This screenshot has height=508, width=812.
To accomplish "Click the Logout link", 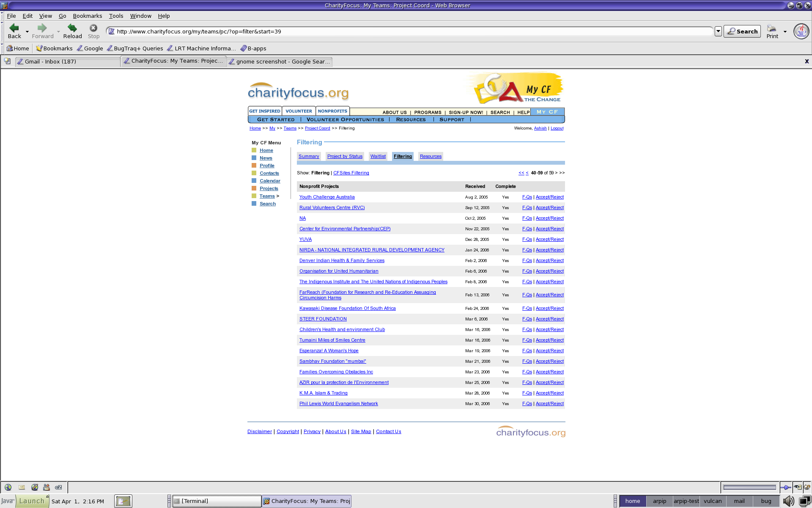I will [557, 128].
